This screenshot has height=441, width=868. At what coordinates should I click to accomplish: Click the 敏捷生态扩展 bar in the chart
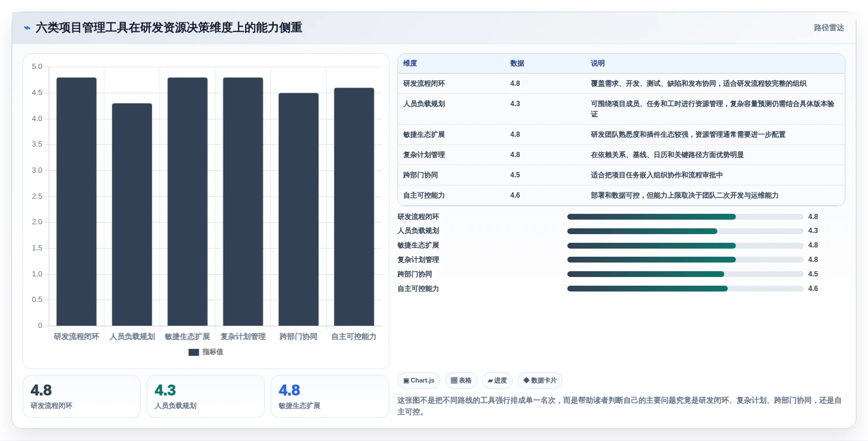pyautogui.click(x=188, y=202)
